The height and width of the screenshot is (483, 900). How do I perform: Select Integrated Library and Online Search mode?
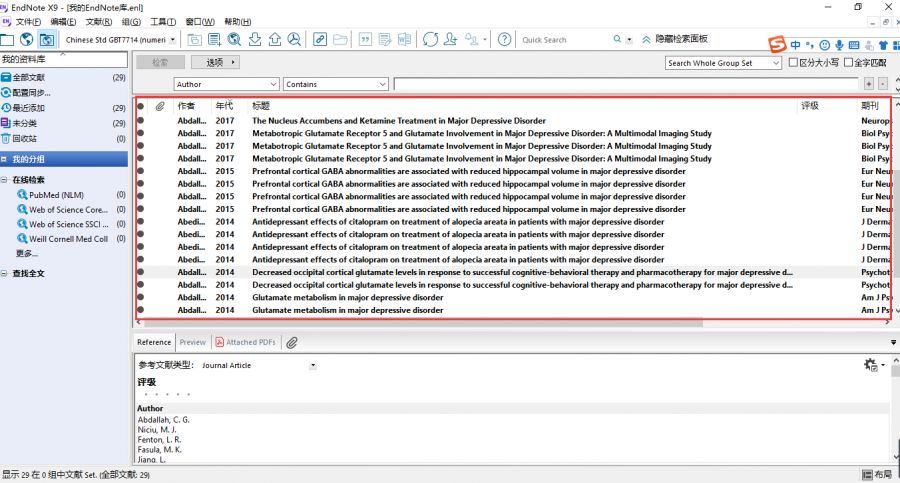click(x=47, y=40)
